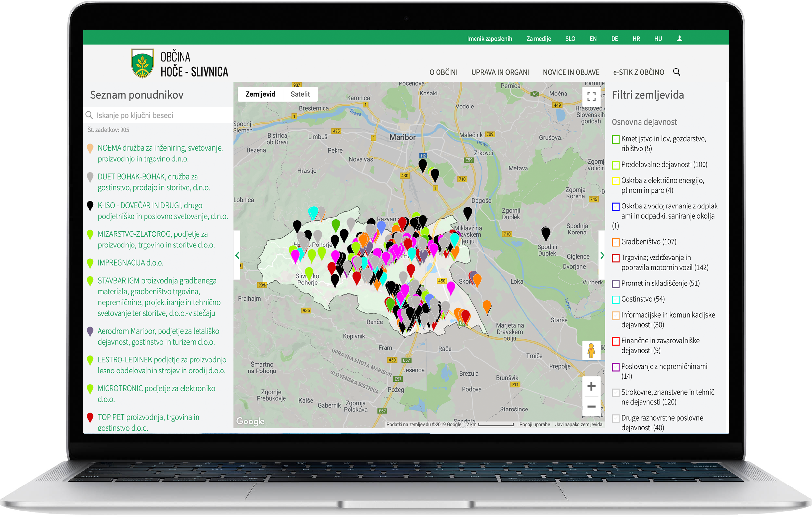The image size is (812, 517).
Task: Tick the Predelovalne dejavnosti (100) checkbox
Action: click(x=615, y=165)
